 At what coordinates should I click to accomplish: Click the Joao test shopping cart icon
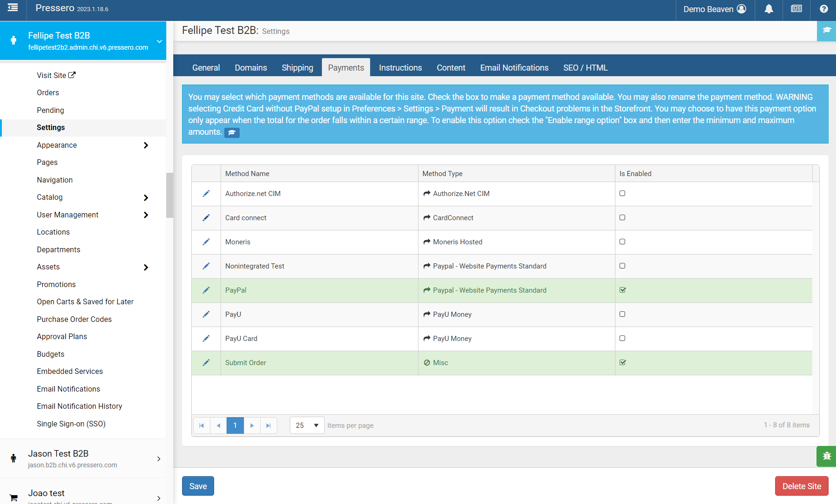[13, 497]
